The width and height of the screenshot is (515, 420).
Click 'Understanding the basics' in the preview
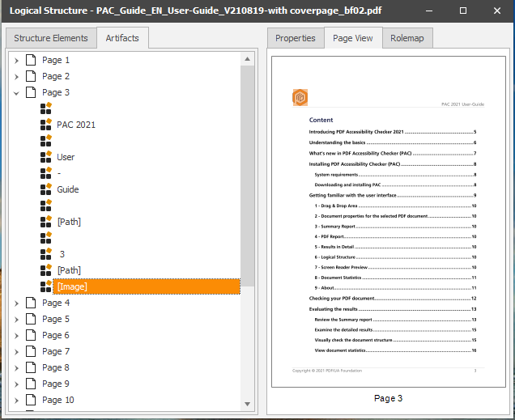click(337, 142)
